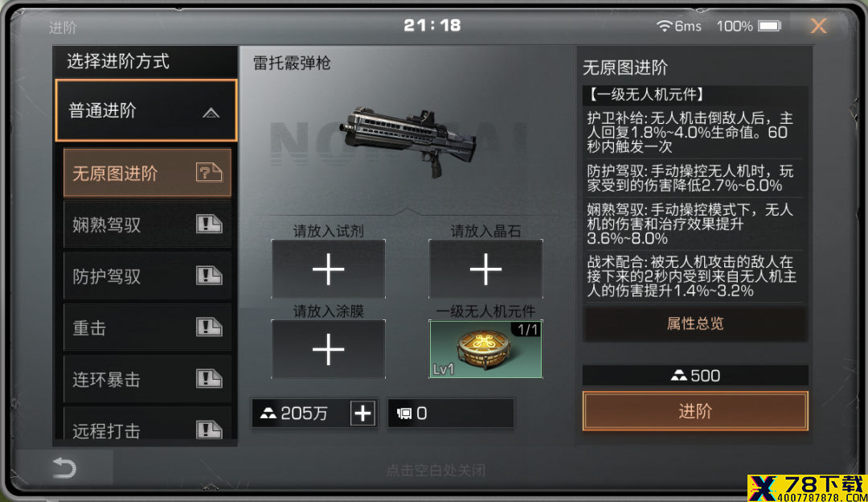The height and width of the screenshot is (502, 868).
Task: Select the Lv1 一级无人机元件 component thumbnail
Action: (485, 350)
